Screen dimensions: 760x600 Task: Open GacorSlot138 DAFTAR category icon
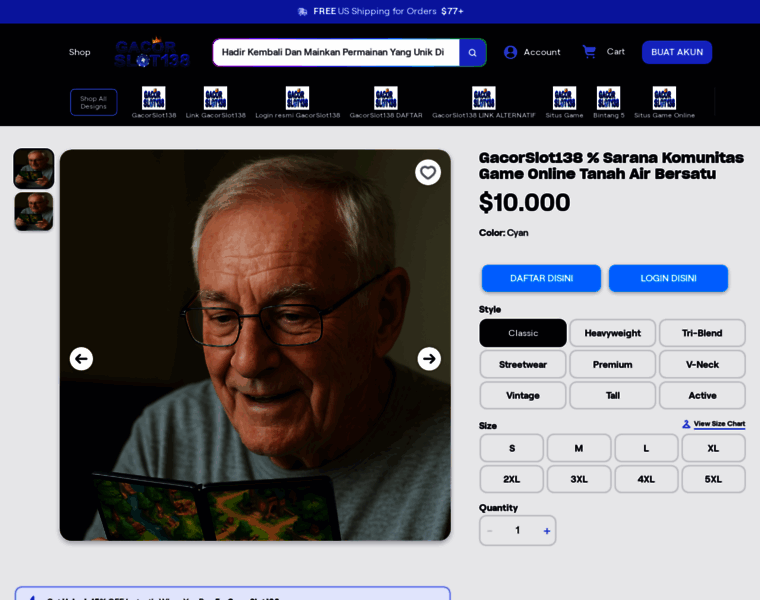[x=386, y=98]
